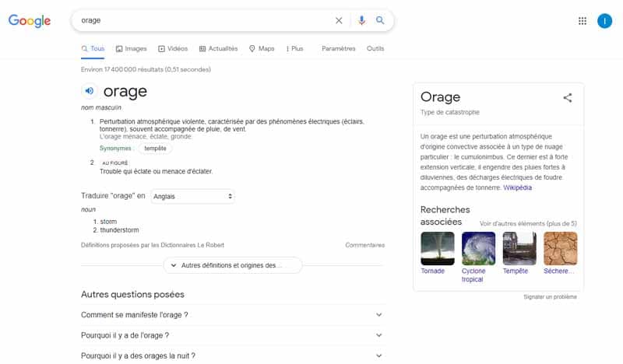The width and height of the screenshot is (623, 364).
Task: Open the Sécheresse thumbnail image
Action: (x=560, y=248)
